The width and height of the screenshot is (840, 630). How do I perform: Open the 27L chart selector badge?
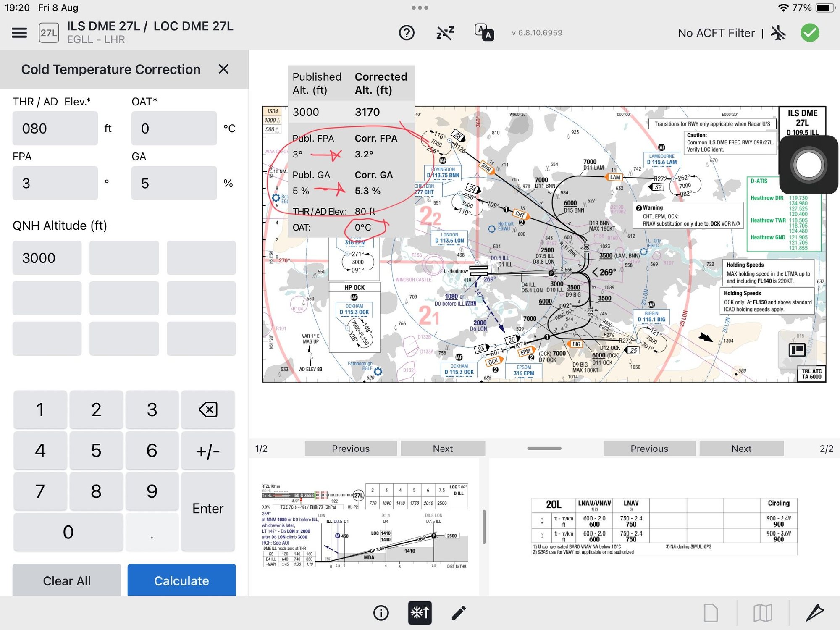(49, 33)
